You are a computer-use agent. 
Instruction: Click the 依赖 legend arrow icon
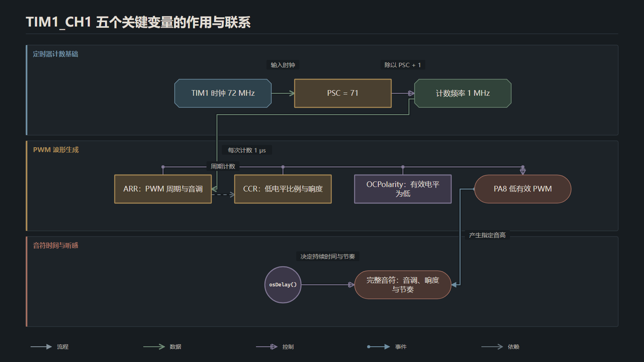(492, 347)
